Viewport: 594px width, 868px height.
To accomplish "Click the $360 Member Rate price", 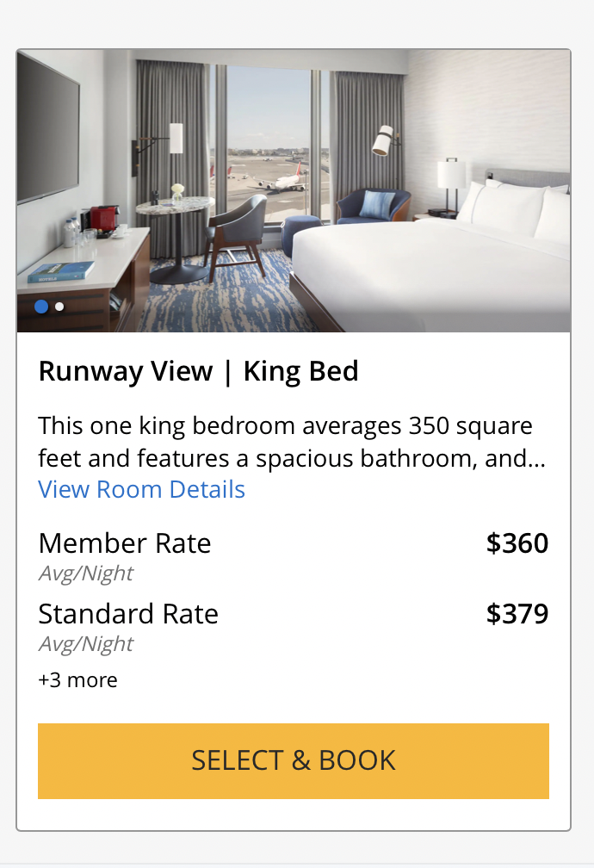I will (x=517, y=543).
